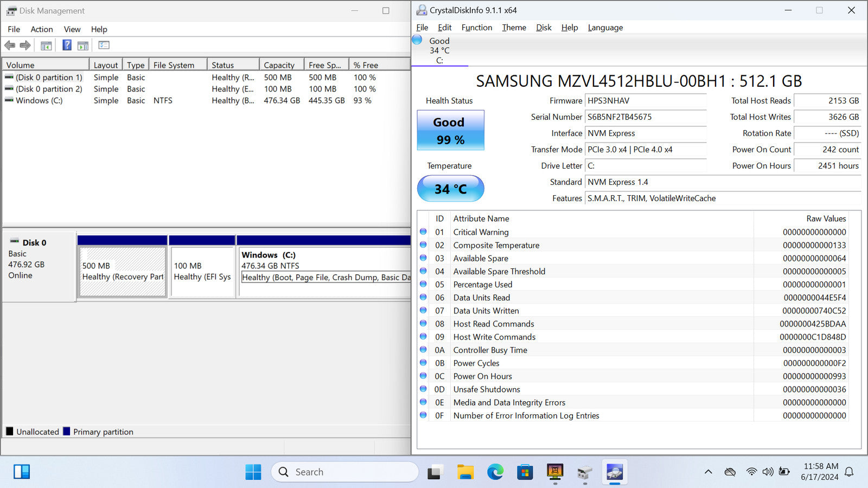Go back with Disk Management's back arrow
Image resolution: width=868 pixels, height=488 pixels.
pos(10,46)
